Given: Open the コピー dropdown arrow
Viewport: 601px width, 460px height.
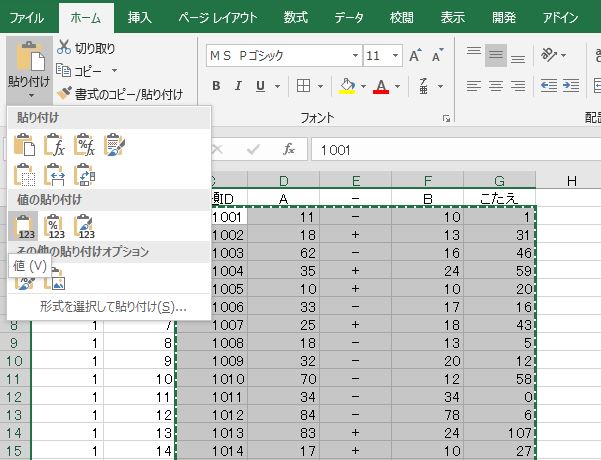Looking at the screenshot, I should point(114,71).
